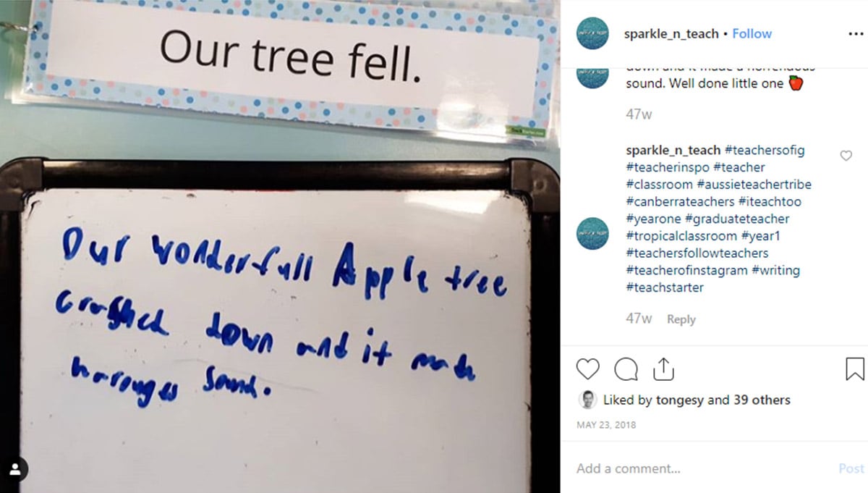Screen dimensions: 868x493
Task: Follow sparkle_n_teach account
Action: [752, 34]
